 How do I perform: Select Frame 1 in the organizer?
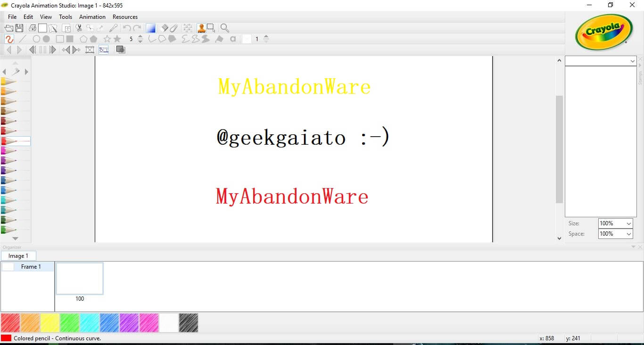27,267
